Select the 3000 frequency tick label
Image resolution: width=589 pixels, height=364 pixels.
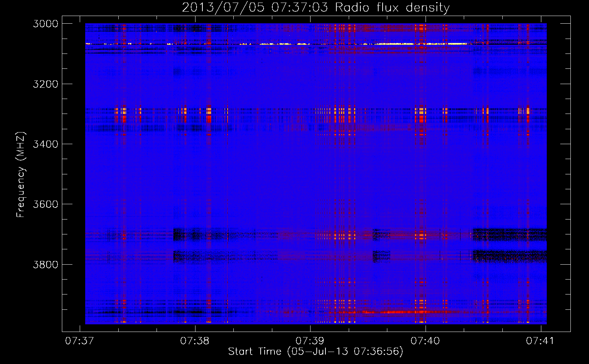(46, 24)
